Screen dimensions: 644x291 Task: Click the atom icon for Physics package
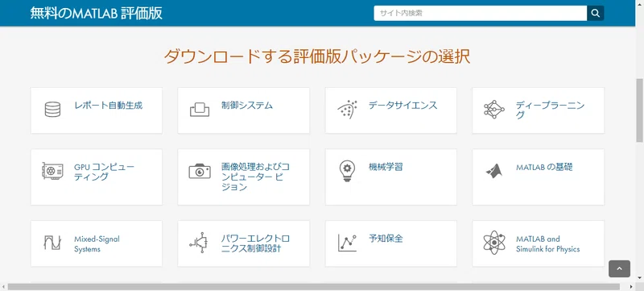click(x=494, y=243)
